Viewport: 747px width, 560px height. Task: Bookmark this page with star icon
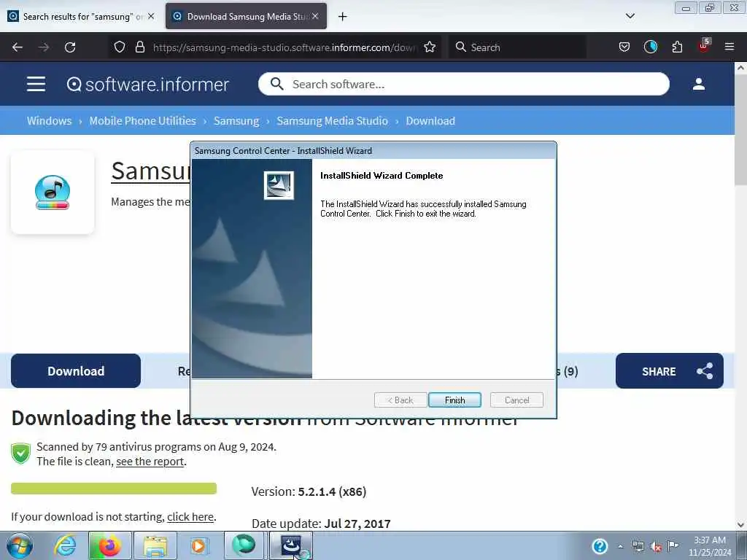[x=430, y=47]
